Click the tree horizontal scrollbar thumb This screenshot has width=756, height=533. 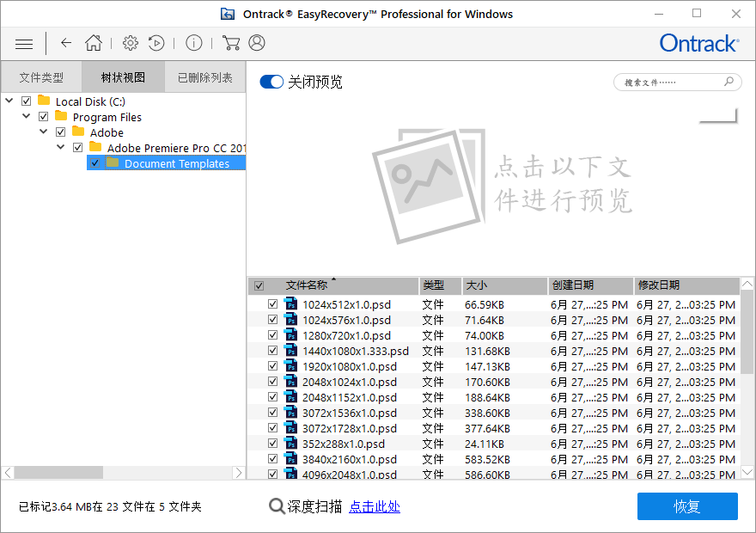[58, 473]
